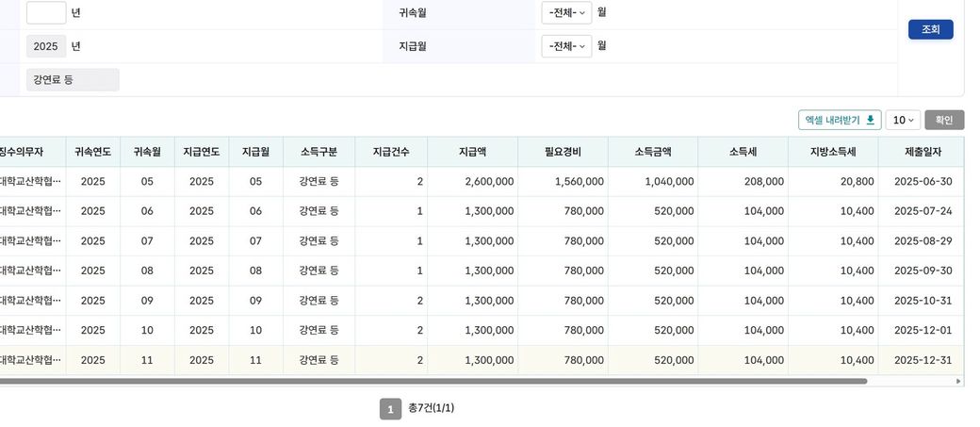
Task: Click page number 1 in pagination
Action: (390, 408)
